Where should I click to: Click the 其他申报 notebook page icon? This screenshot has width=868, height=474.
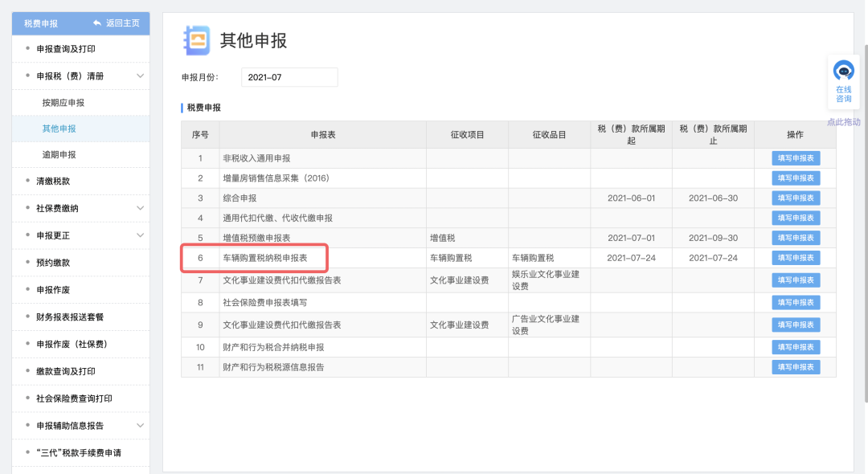[197, 40]
